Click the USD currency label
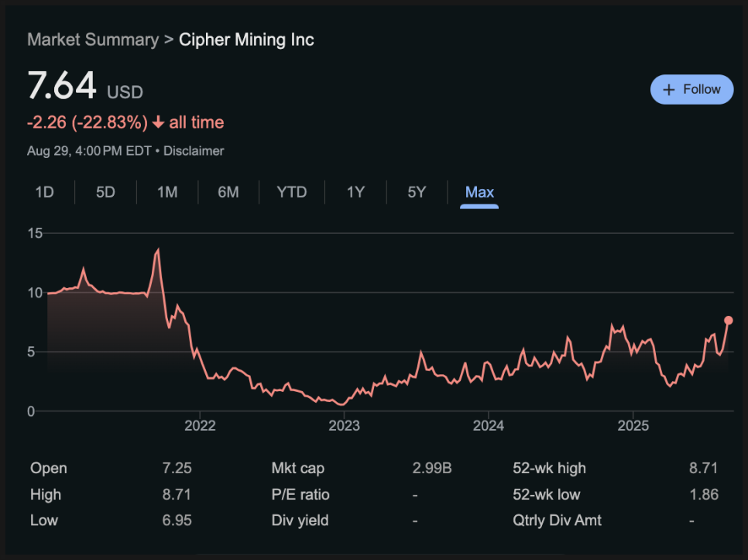 [125, 92]
